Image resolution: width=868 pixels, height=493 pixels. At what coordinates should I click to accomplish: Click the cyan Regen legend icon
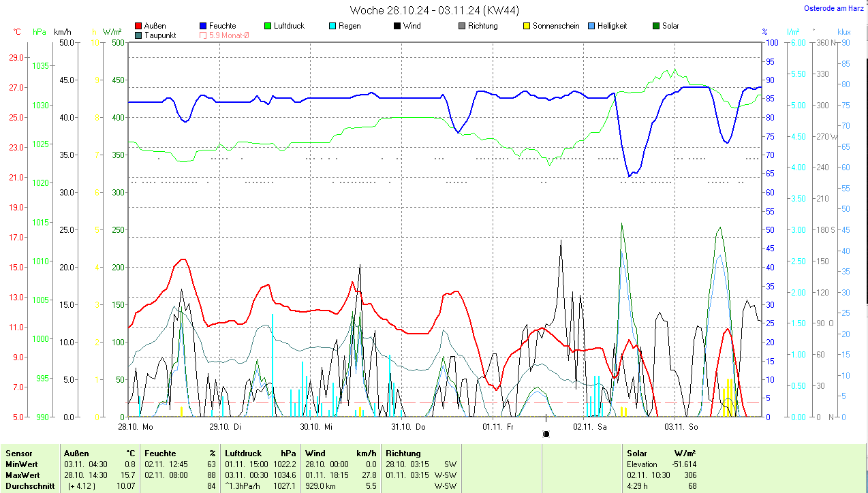[332, 27]
